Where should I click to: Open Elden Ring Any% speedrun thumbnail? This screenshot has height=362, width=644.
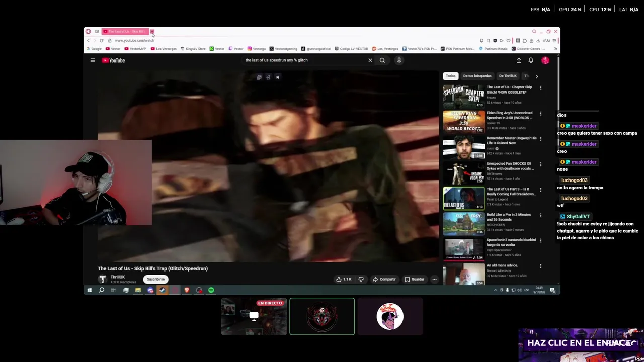463,122
